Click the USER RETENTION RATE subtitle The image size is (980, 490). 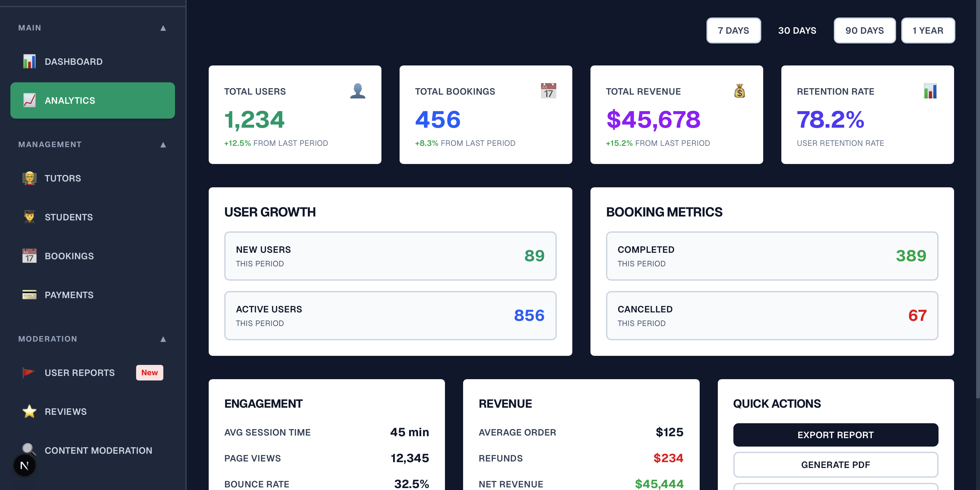[x=840, y=144]
